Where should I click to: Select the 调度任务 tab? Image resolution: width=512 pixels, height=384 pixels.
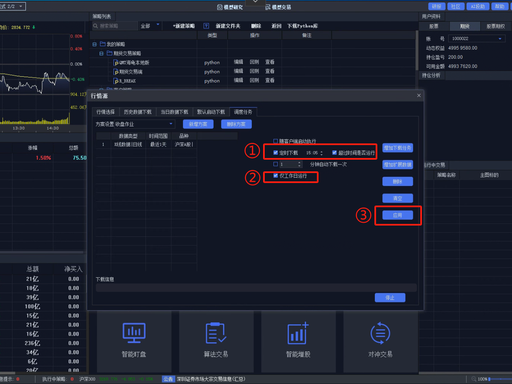tap(243, 112)
